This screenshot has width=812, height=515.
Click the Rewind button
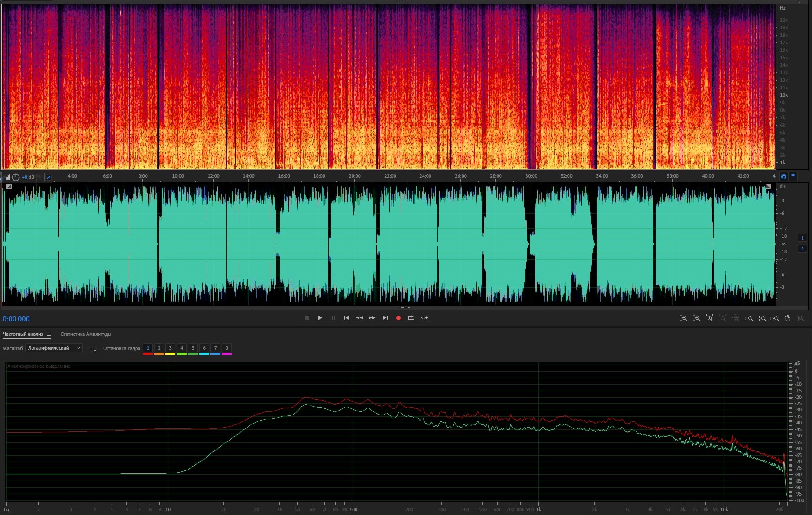click(359, 318)
